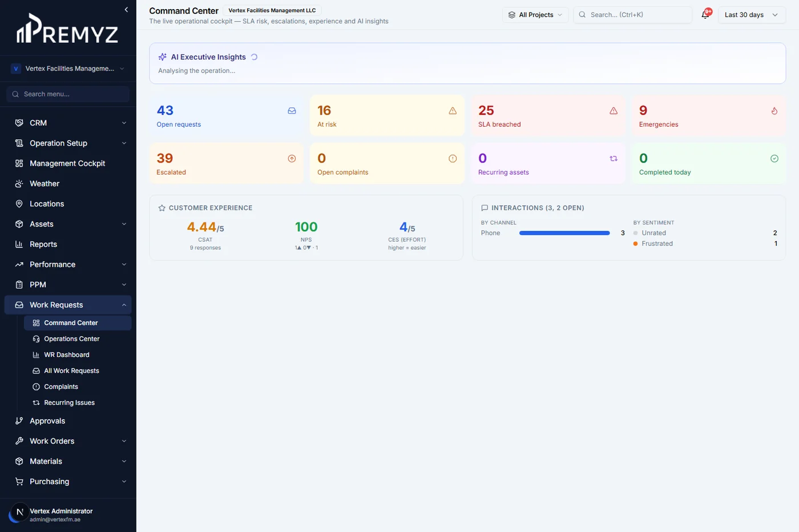799x532 pixels.
Task: Open the 16 At risk card
Action: point(388,116)
